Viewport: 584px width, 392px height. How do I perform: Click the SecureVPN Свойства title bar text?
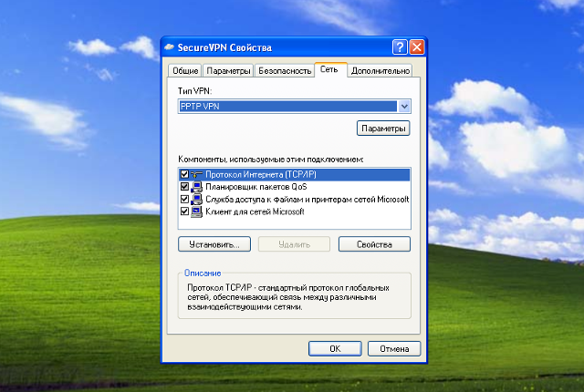coord(224,47)
